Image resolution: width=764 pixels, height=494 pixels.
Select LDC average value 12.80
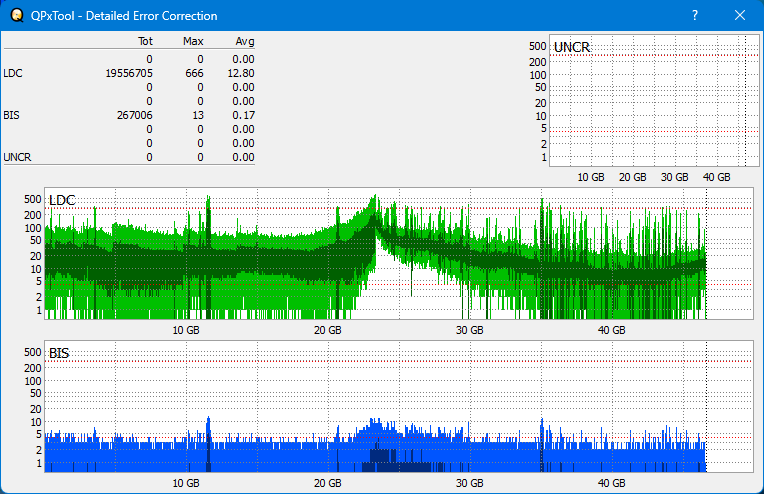coord(241,73)
